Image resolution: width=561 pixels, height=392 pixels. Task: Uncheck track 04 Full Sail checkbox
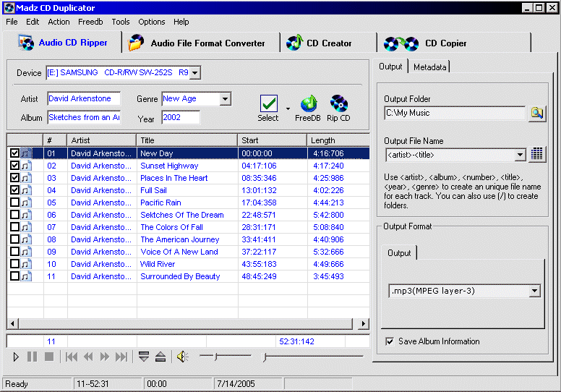pyautogui.click(x=14, y=189)
